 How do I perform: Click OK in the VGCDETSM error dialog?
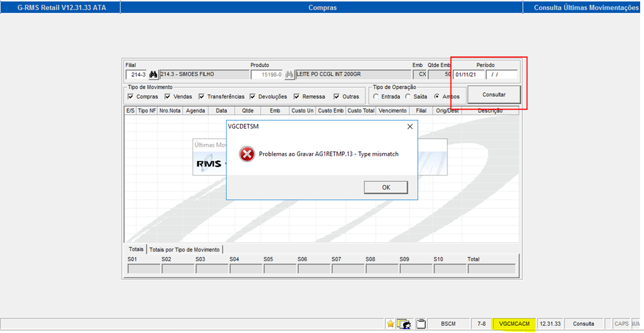tap(385, 187)
